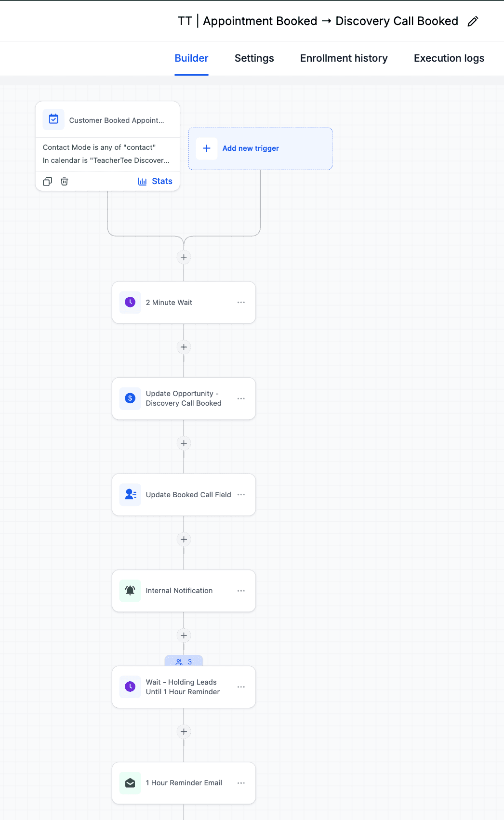Open options menu for Update Booked Call Field

point(241,495)
